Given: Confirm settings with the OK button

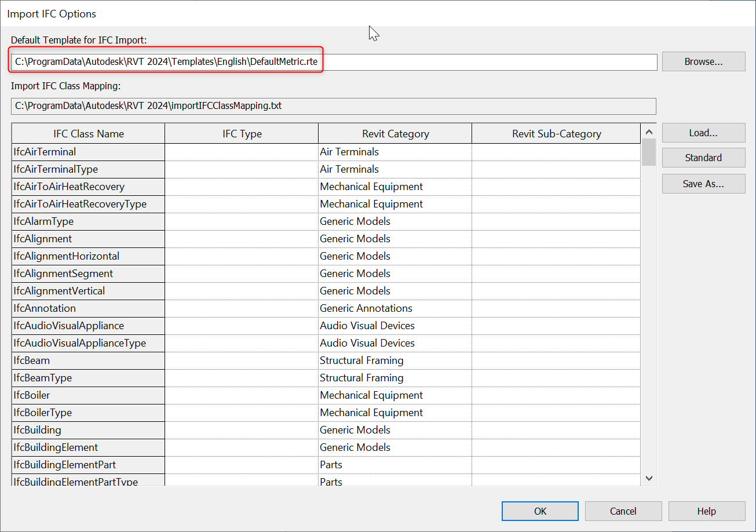Looking at the screenshot, I should coord(539,511).
